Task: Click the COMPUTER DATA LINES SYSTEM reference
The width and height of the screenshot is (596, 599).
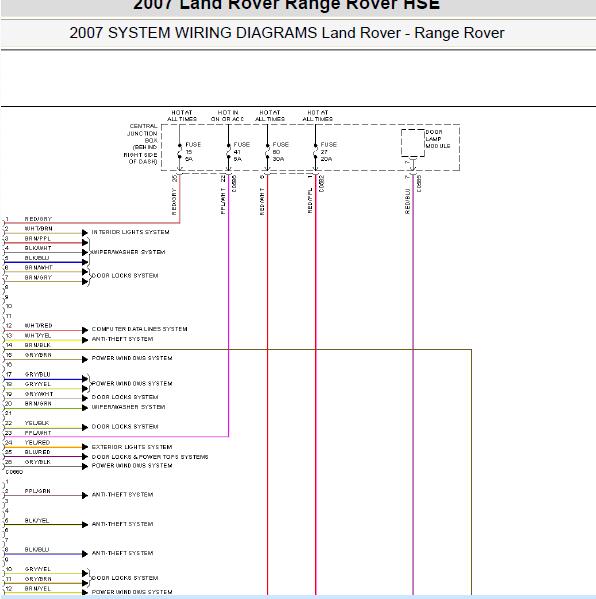Action: 139,329
